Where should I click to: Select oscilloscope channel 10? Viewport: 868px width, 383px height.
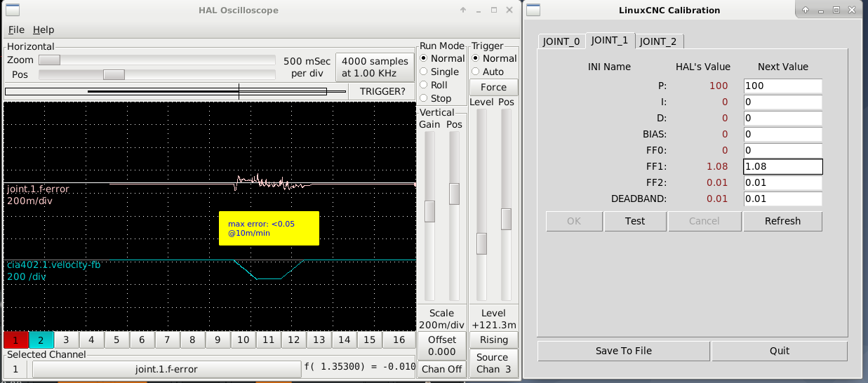tap(243, 340)
